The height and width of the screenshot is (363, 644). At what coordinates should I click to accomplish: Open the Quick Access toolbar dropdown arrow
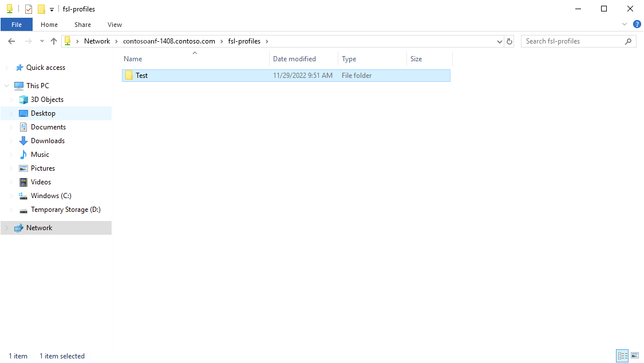click(x=51, y=9)
